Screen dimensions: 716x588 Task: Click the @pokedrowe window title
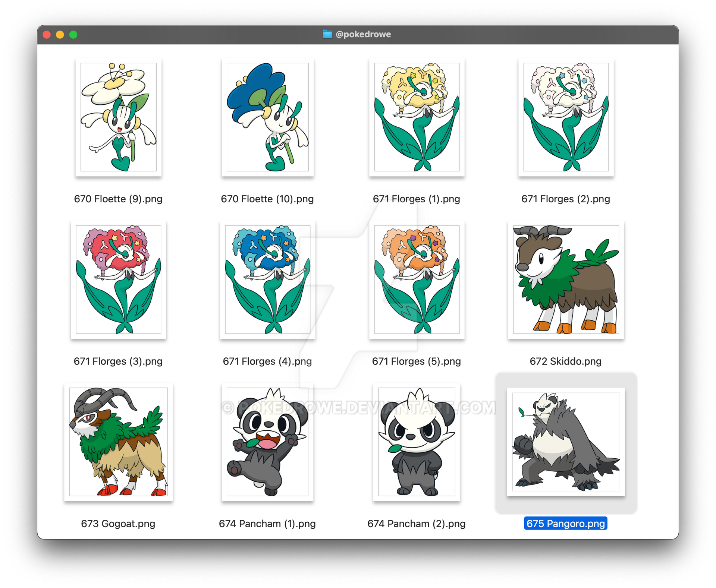363,34
